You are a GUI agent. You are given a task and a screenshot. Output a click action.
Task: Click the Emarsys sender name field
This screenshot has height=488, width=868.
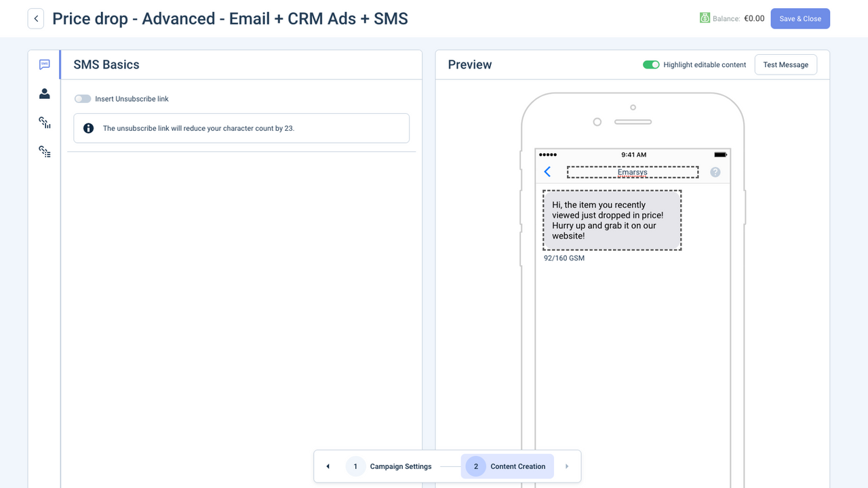tap(632, 171)
